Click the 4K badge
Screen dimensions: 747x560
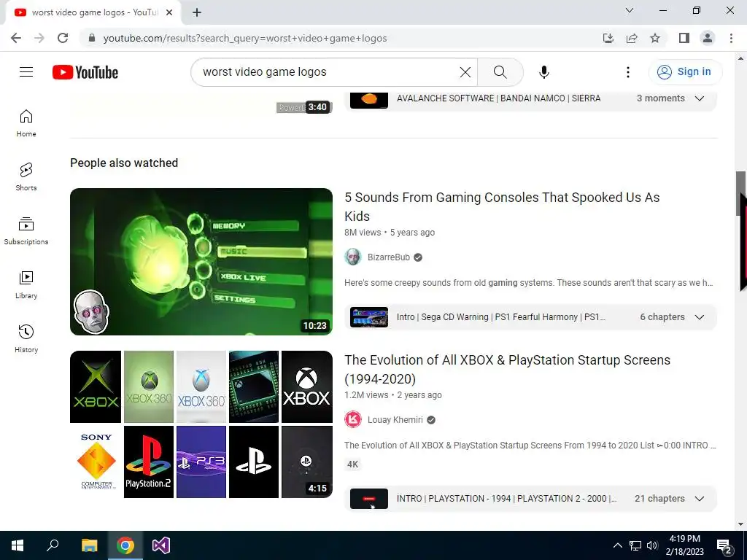tap(352, 464)
